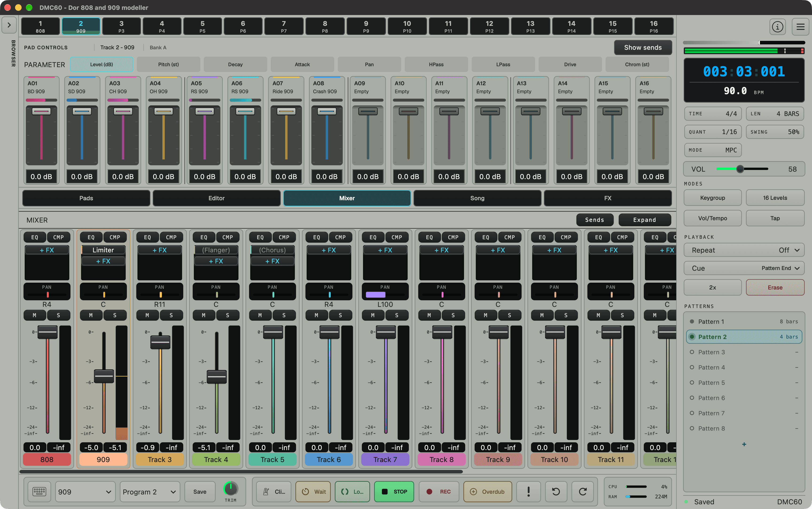Toggle the Loop button
Screen dimensions: 812x509
(352, 491)
